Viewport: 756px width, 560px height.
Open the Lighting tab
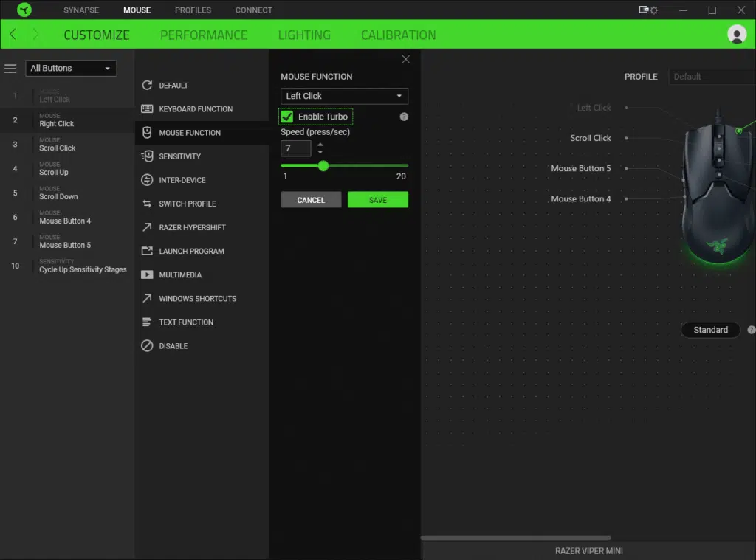click(x=304, y=35)
